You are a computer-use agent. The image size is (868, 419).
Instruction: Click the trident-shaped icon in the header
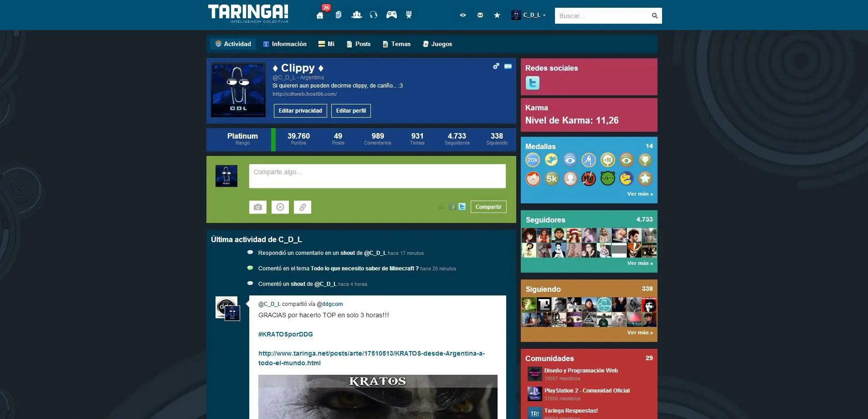[409, 15]
